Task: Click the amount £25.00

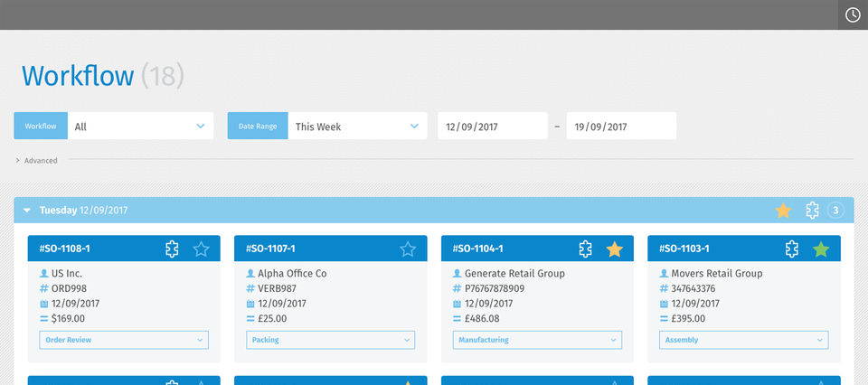Action: point(272,319)
